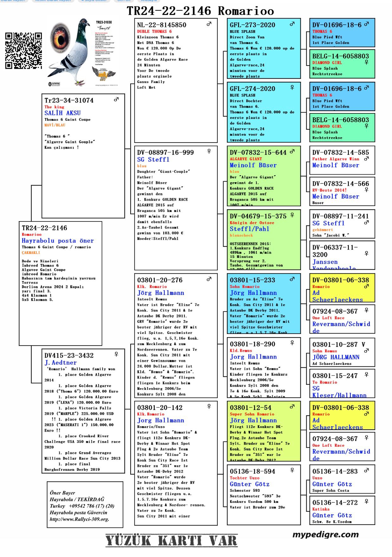Viewport: 392px width, 557px height.
Task: Click the female symbol beside 03801-20-142
Action: (x=209, y=407)
